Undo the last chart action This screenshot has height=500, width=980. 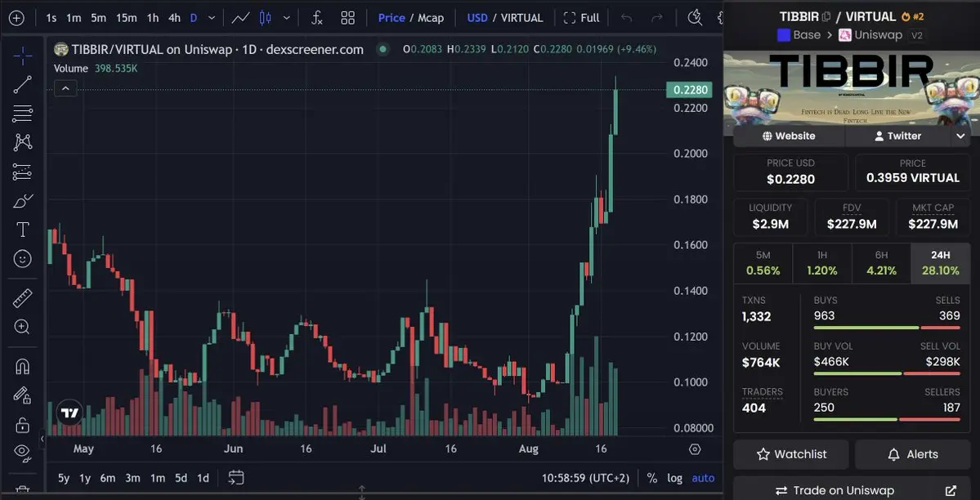pos(626,17)
